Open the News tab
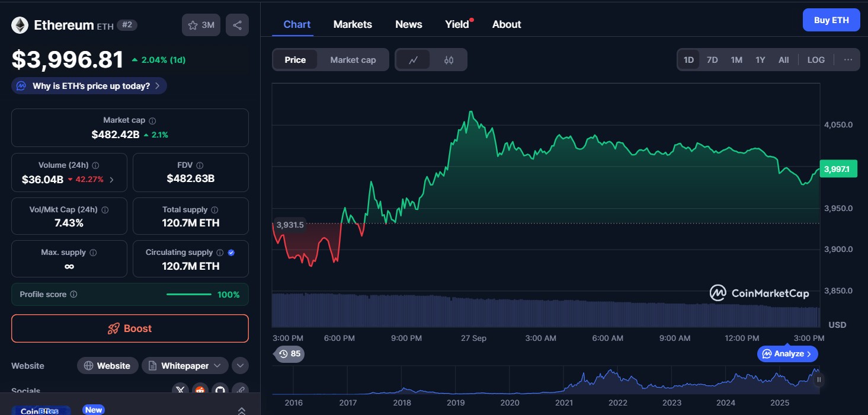Image resolution: width=868 pixels, height=415 pixels. coord(409,24)
